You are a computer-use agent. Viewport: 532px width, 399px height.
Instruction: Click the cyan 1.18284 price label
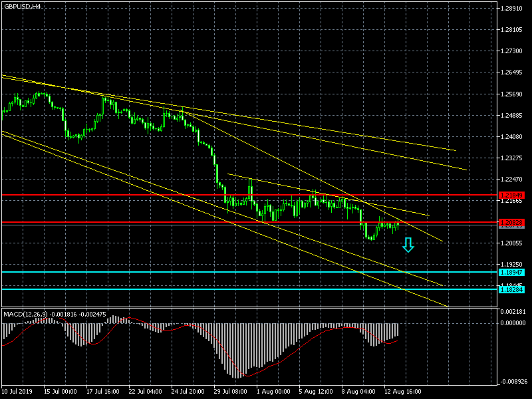[x=511, y=289]
